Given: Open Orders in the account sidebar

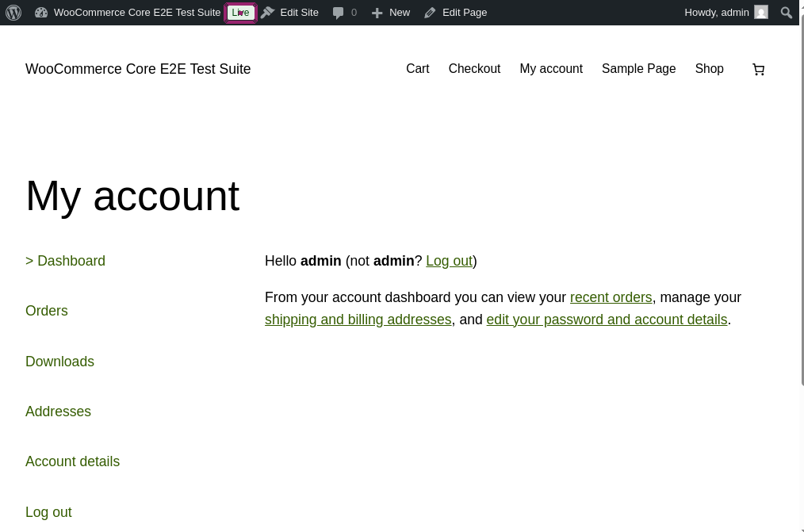Looking at the screenshot, I should tap(47, 311).
